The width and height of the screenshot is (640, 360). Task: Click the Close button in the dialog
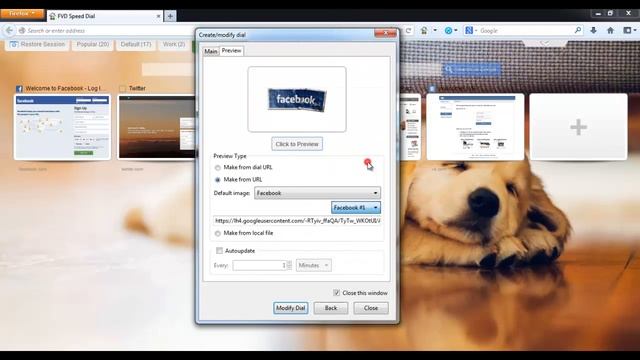pyautogui.click(x=371, y=308)
